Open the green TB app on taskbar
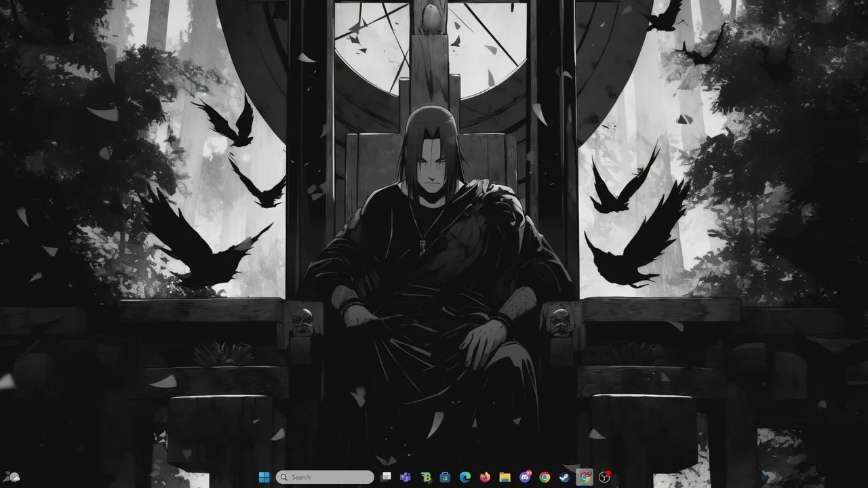 point(426,477)
